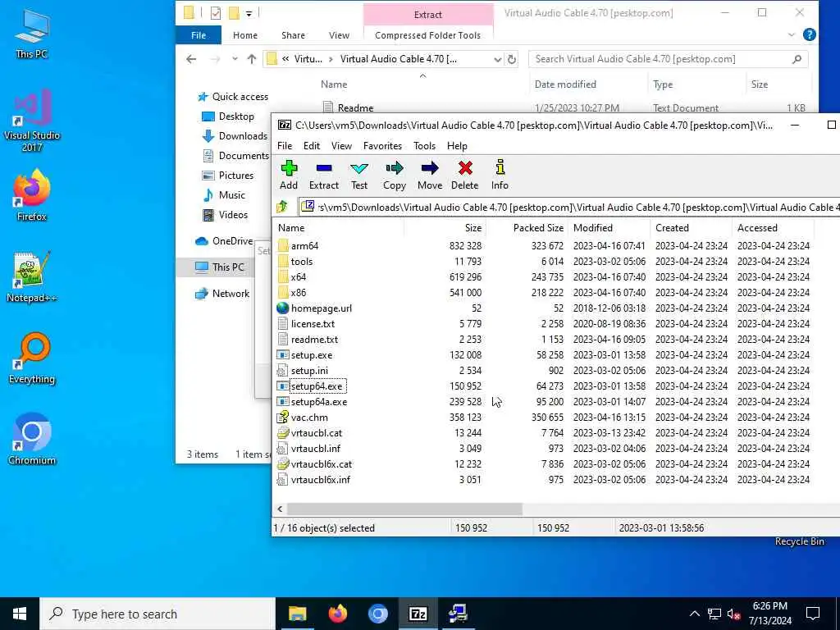Click the This PC desktop icon
Image resolution: width=840 pixels, height=630 pixels.
coord(32,33)
